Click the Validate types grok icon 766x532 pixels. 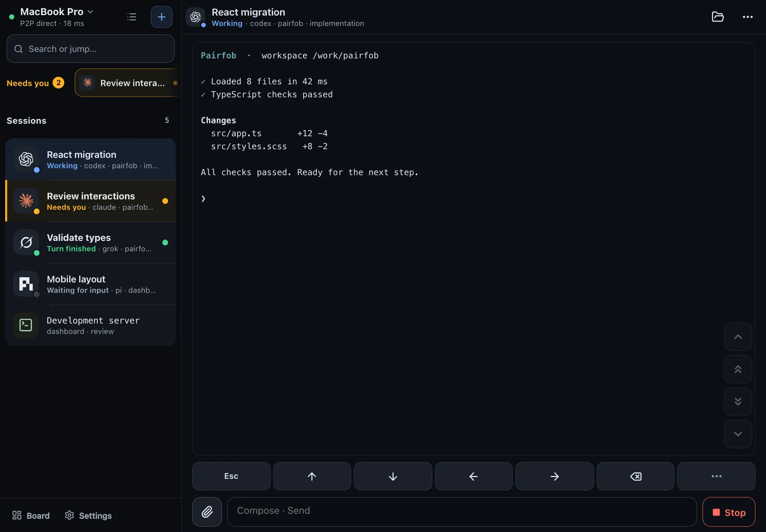tap(26, 242)
